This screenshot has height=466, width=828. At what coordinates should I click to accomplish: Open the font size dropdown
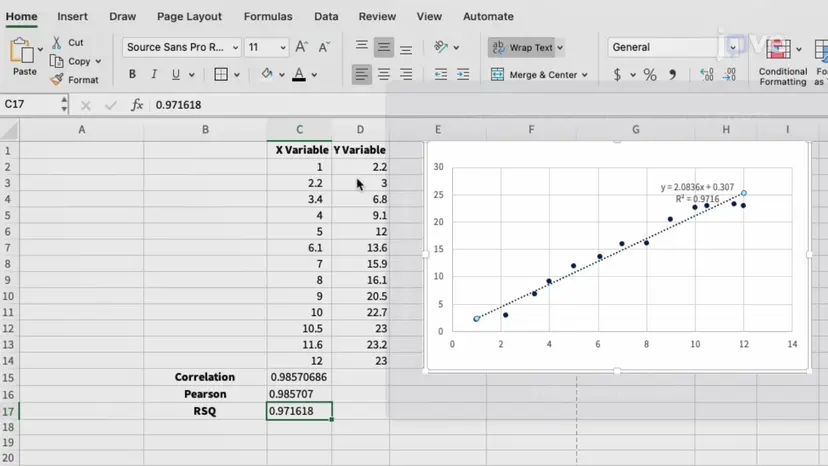(x=283, y=48)
